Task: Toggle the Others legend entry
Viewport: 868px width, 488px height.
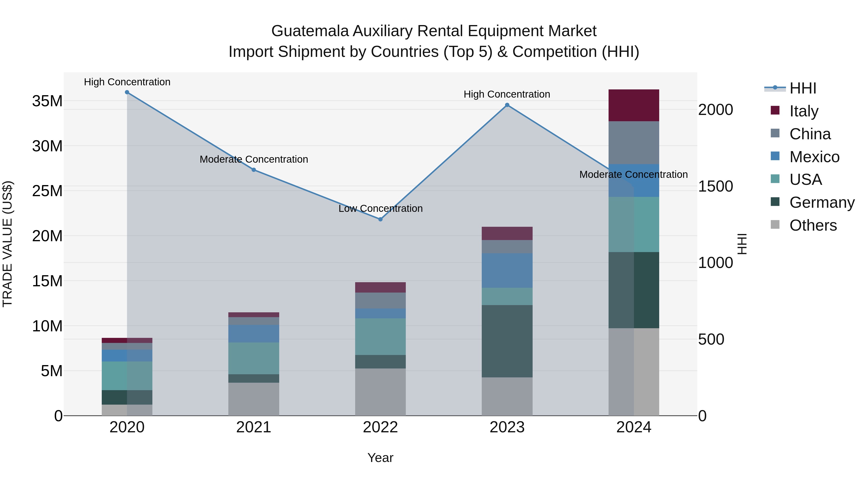Action: (x=804, y=225)
